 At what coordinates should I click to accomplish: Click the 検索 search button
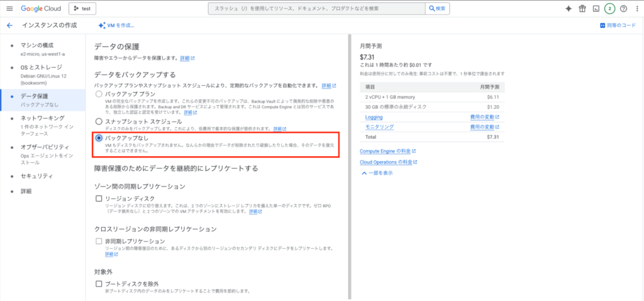pyautogui.click(x=438, y=9)
